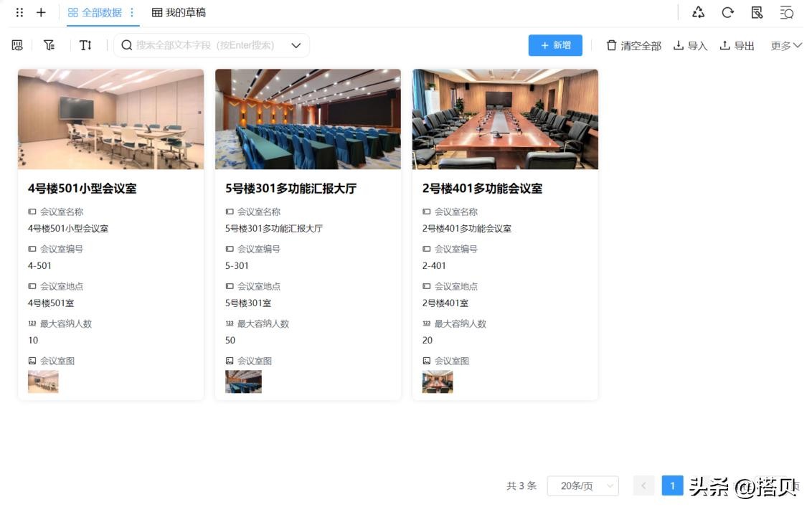The width and height of the screenshot is (812, 512).
Task: Expand the search field dropdown chevron
Action: 296,45
